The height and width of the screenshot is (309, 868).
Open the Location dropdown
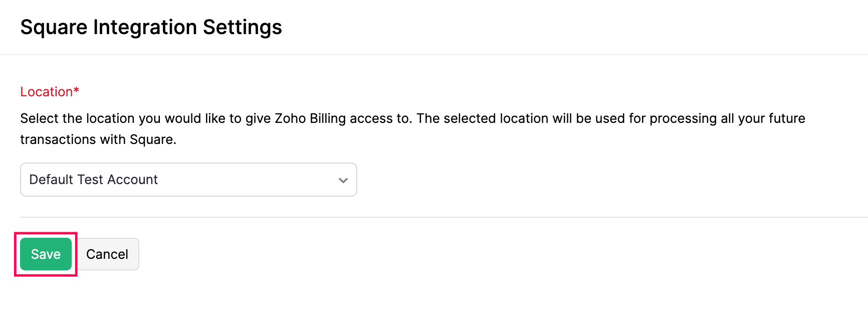(188, 180)
